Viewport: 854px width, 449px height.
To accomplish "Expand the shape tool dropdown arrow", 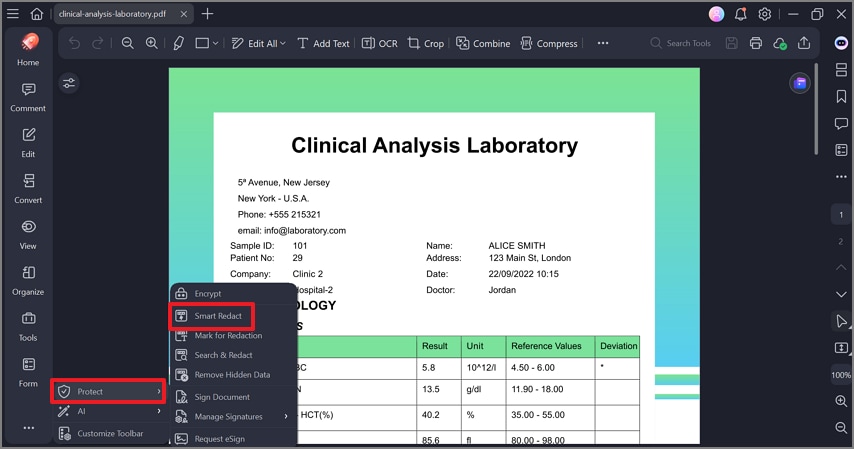I will [216, 44].
